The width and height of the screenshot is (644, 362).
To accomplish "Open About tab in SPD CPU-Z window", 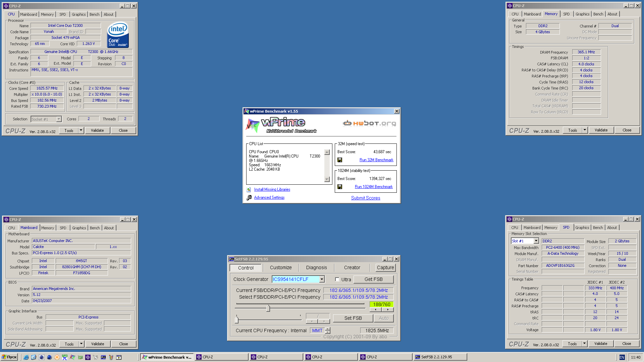I will (612, 228).
